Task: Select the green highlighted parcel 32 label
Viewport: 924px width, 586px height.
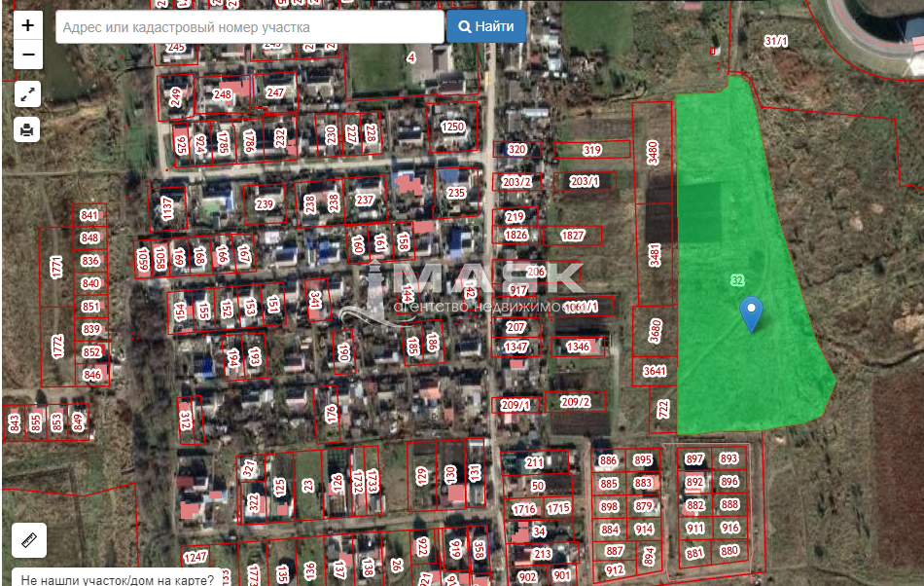Action: click(737, 280)
